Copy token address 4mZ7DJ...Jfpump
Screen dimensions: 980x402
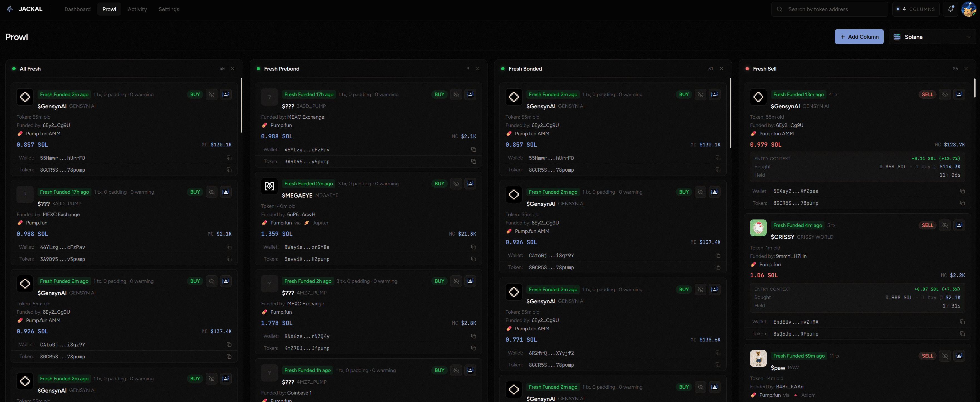pyautogui.click(x=473, y=348)
